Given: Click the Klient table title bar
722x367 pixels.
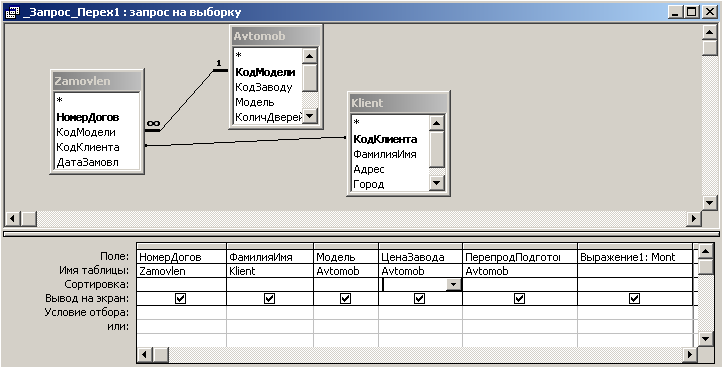Looking at the screenshot, I should [x=398, y=103].
